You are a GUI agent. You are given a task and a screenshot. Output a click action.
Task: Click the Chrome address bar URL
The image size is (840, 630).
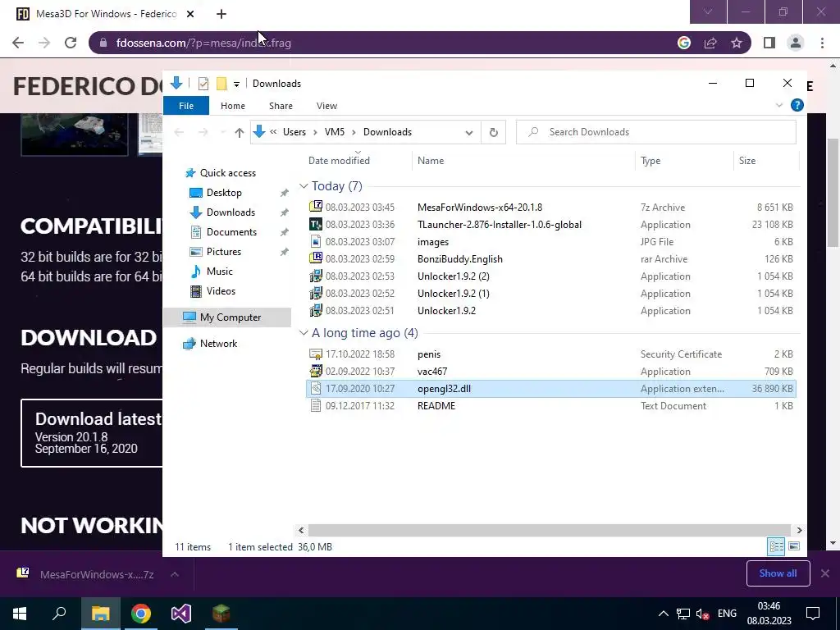pyautogui.click(x=203, y=43)
